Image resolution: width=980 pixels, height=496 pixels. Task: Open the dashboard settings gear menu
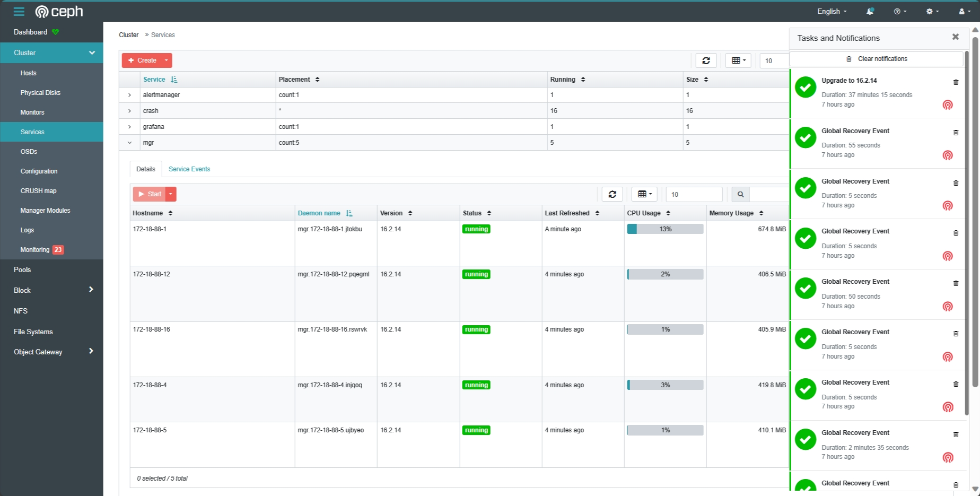[932, 11]
